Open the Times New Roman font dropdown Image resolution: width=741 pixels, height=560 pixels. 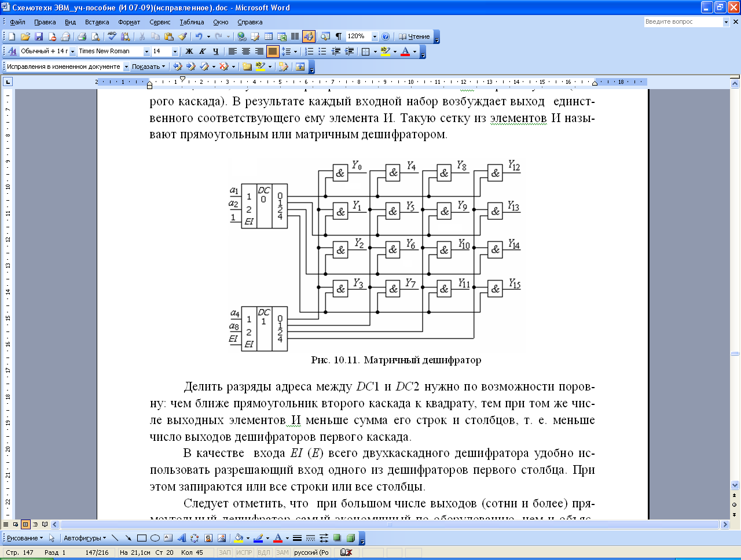pyautogui.click(x=146, y=51)
